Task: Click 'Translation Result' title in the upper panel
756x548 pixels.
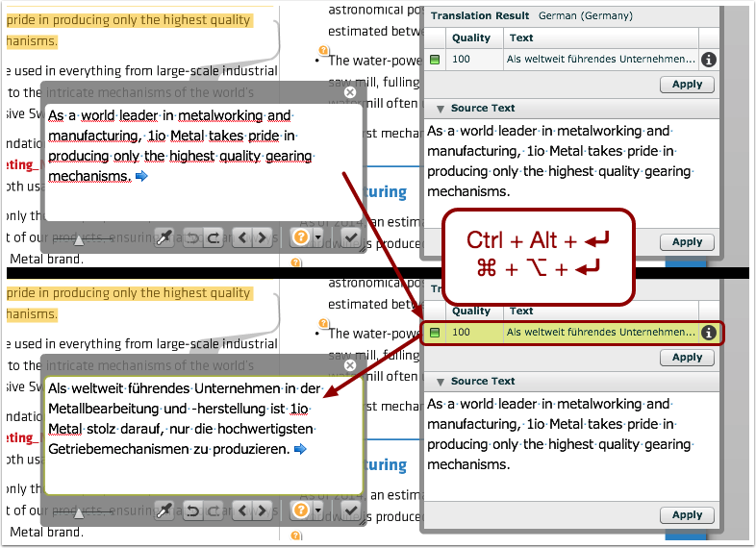Action: [480, 16]
